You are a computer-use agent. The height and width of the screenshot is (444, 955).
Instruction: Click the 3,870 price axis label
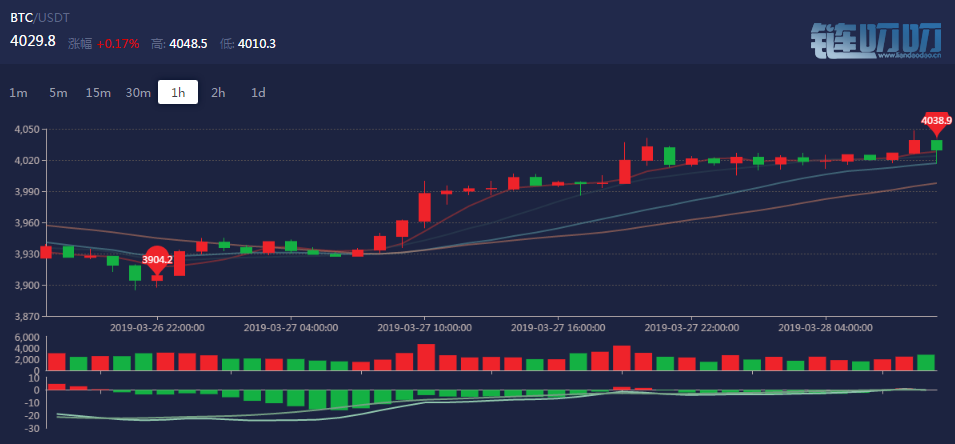(27, 317)
